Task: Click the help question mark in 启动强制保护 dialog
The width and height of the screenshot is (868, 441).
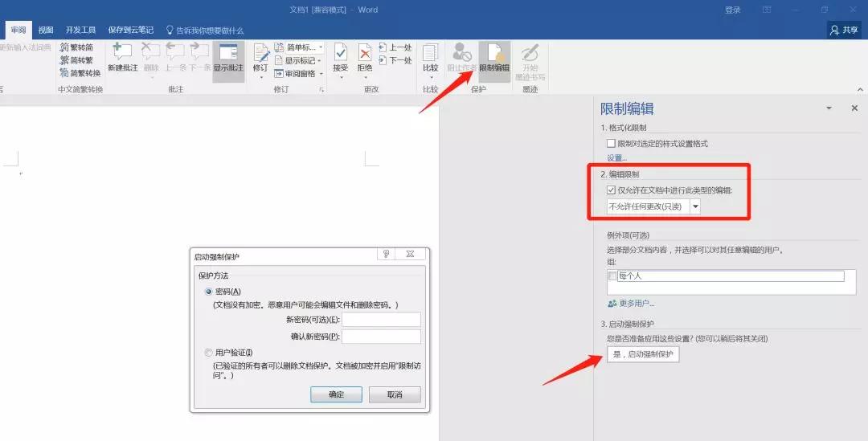Action: [387, 254]
